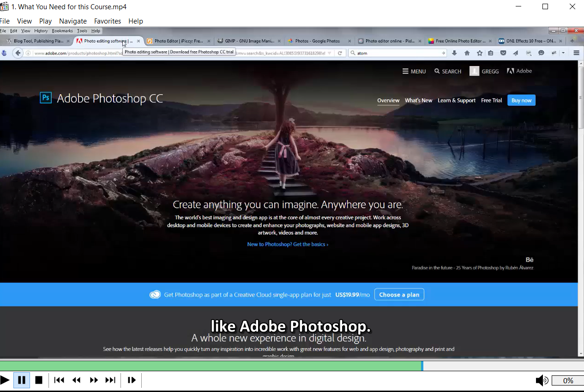The width and height of the screenshot is (584, 392).
Task: Go to the browser home page icon
Action: [x=467, y=53]
